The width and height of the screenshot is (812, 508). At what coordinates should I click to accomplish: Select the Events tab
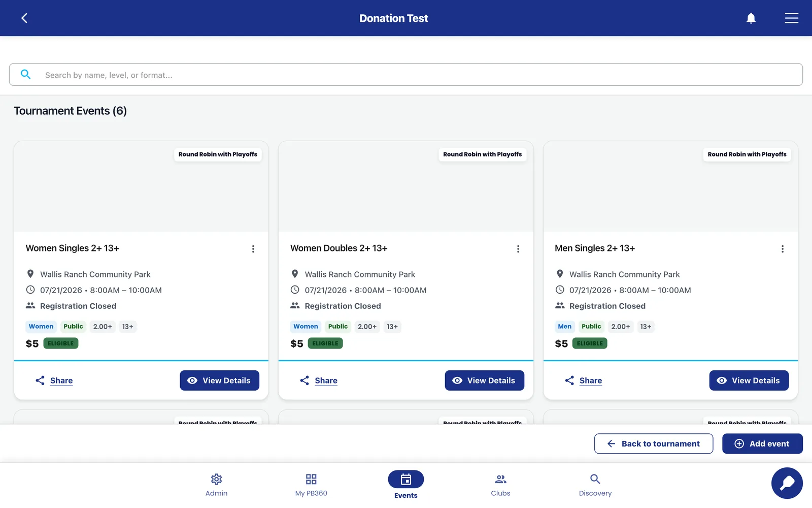click(x=406, y=485)
